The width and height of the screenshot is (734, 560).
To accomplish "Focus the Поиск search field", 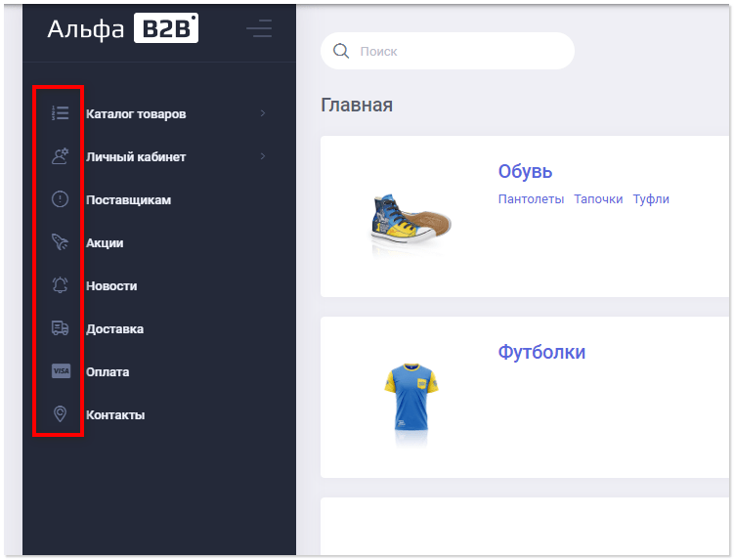I will point(448,51).
